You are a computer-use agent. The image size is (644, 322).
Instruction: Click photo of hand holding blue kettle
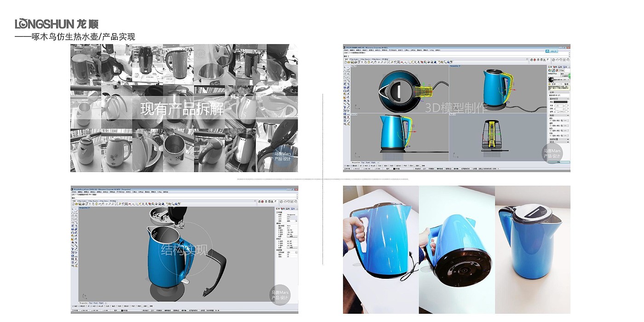(x=381, y=250)
